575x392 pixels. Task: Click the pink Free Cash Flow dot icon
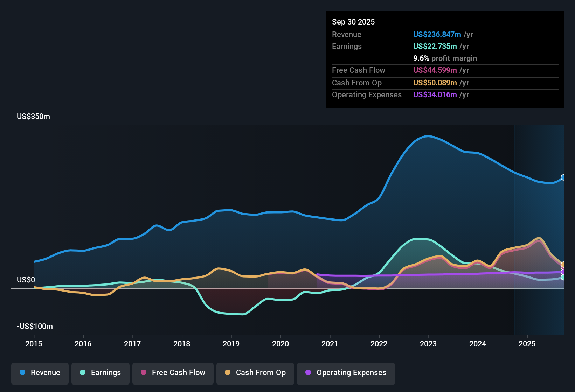tap(143, 373)
